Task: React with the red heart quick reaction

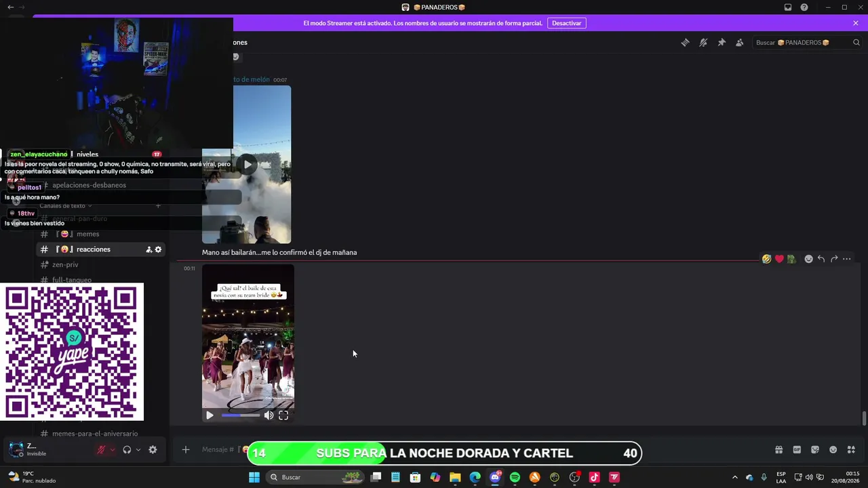Action: (779, 259)
